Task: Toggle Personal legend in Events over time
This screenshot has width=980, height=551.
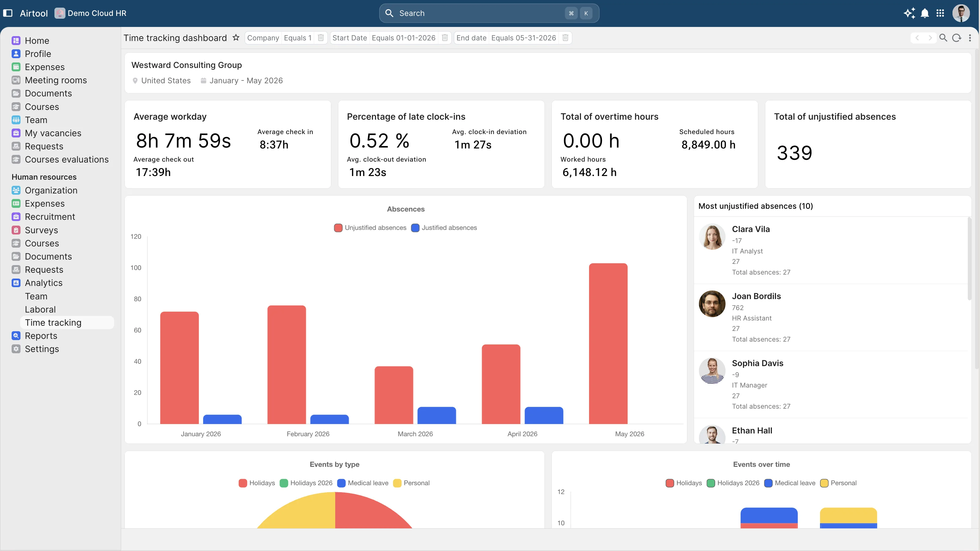Action: 838,483
